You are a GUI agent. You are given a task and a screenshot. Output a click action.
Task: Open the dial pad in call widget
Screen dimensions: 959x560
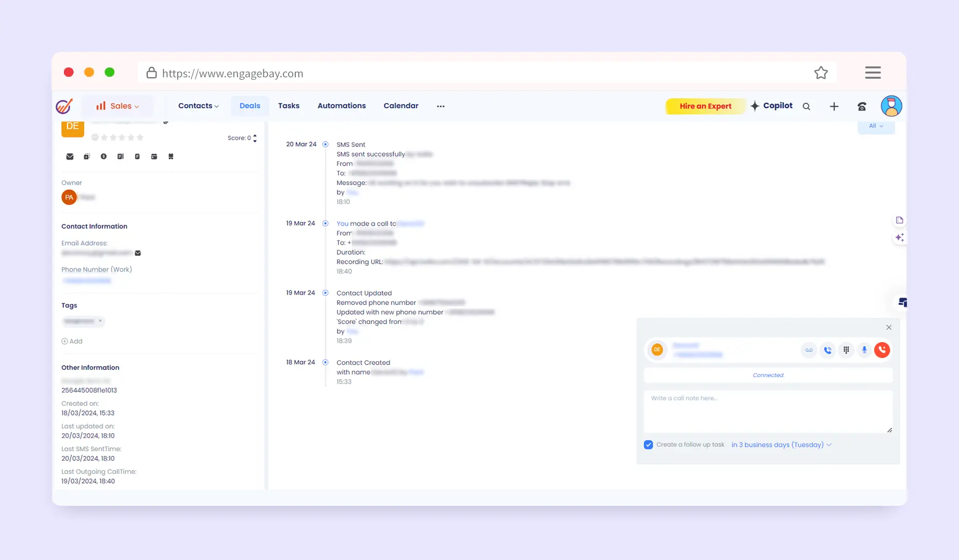(846, 350)
